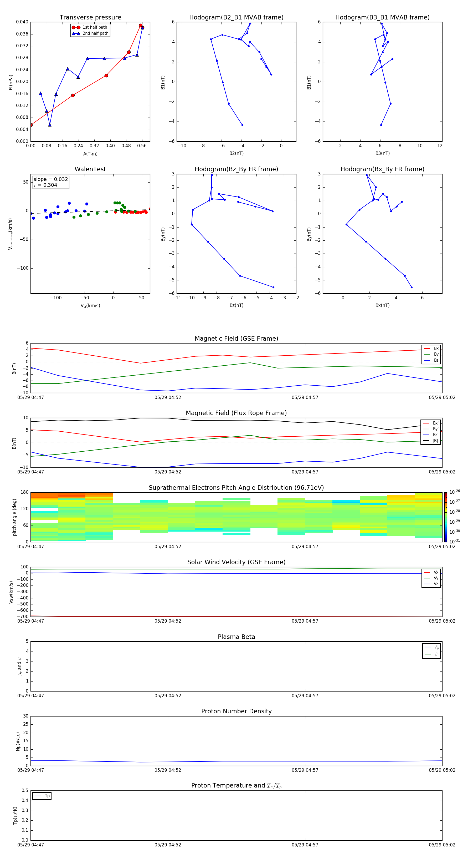Click 'Np(#/cc)' y-axis label

pyautogui.click(x=18, y=741)
